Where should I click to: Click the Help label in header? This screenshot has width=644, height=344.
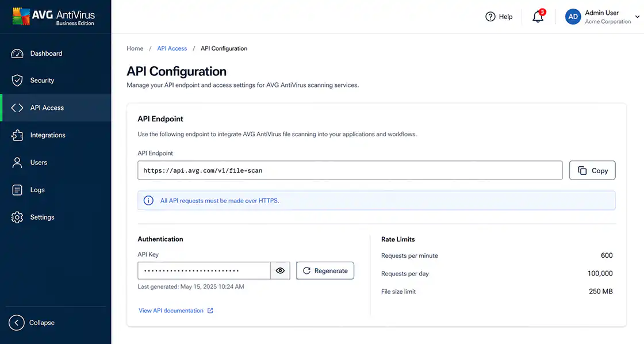pyautogui.click(x=505, y=17)
